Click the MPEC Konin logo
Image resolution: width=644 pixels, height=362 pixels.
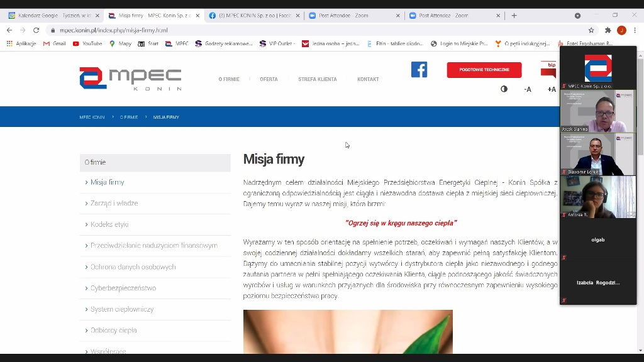[130, 79]
